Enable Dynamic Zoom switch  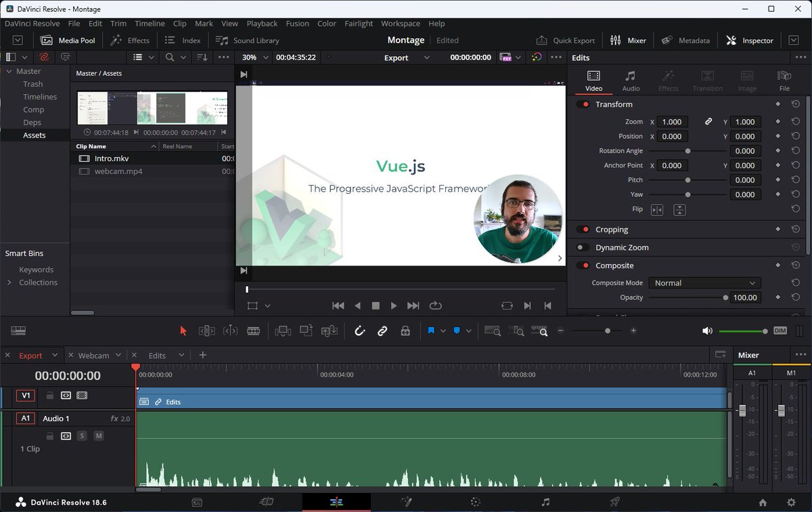(x=583, y=248)
